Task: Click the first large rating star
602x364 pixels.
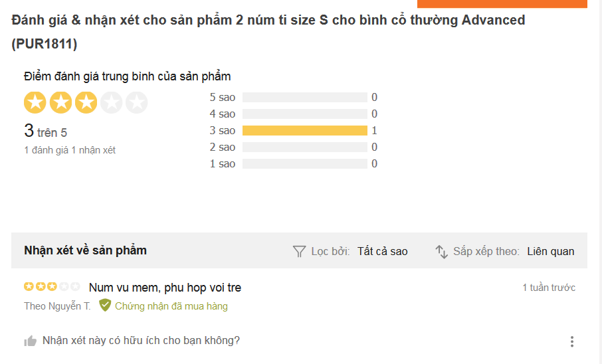Action: pyautogui.click(x=35, y=103)
